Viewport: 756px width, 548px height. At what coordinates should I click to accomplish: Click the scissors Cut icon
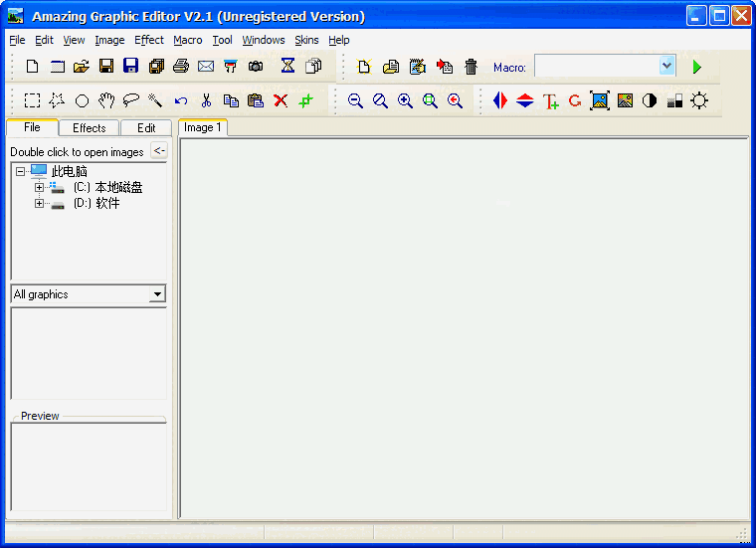pos(206,100)
